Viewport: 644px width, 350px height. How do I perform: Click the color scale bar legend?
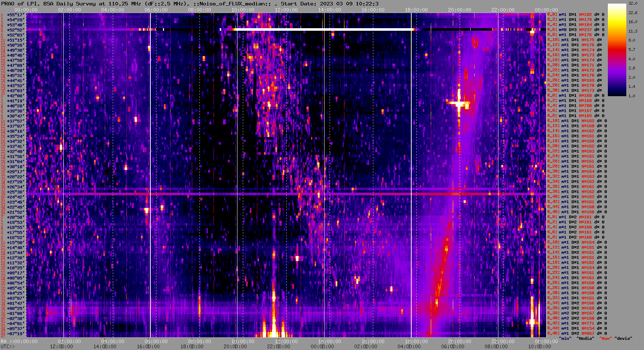click(617, 50)
